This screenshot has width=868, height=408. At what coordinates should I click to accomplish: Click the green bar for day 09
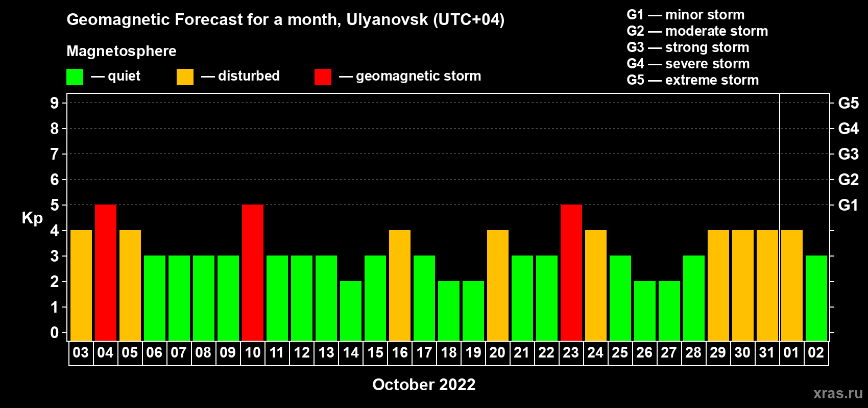point(228,298)
